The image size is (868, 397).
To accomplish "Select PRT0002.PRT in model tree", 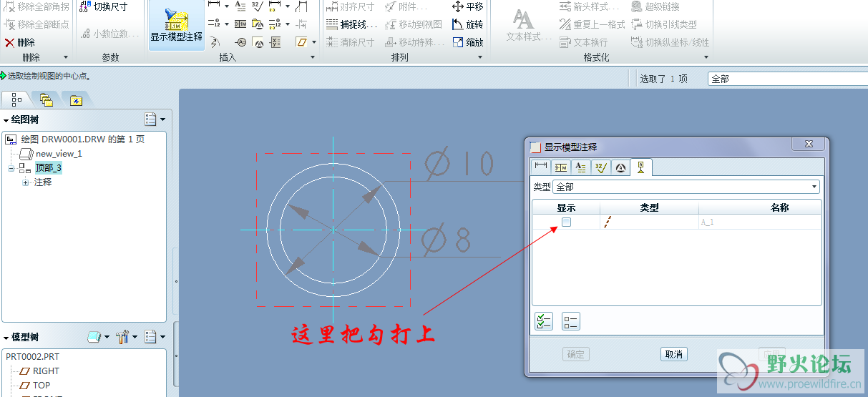I will pyautogui.click(x=32, y=356).
